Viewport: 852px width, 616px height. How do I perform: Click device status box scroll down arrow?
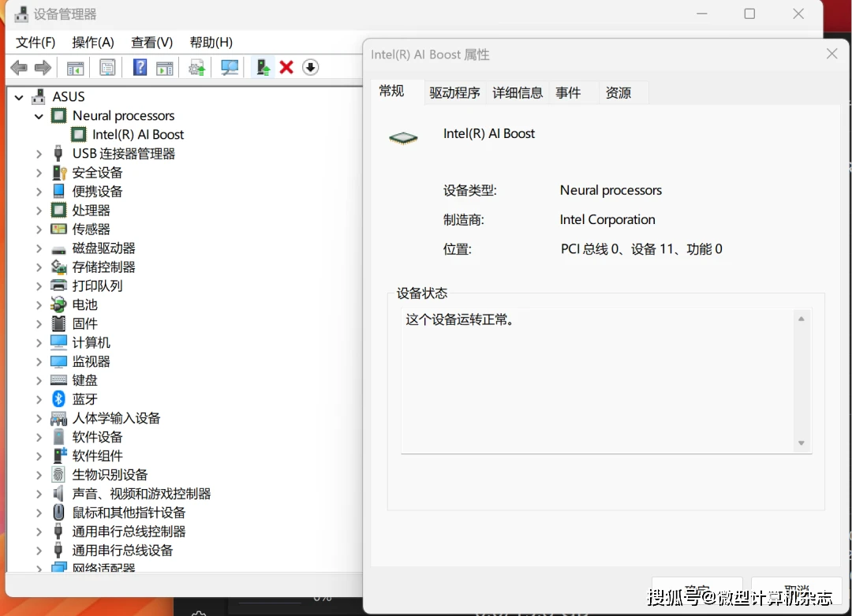coord(802,443)
